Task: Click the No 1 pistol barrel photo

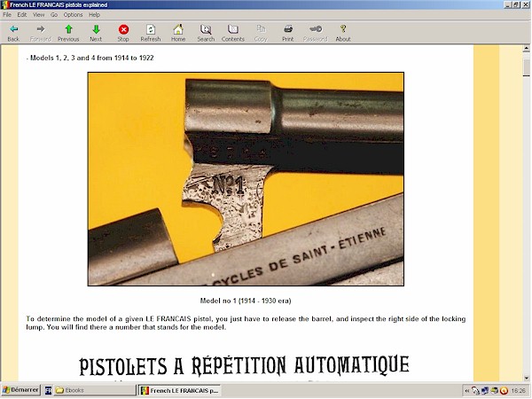Action: tap(246, 179)
